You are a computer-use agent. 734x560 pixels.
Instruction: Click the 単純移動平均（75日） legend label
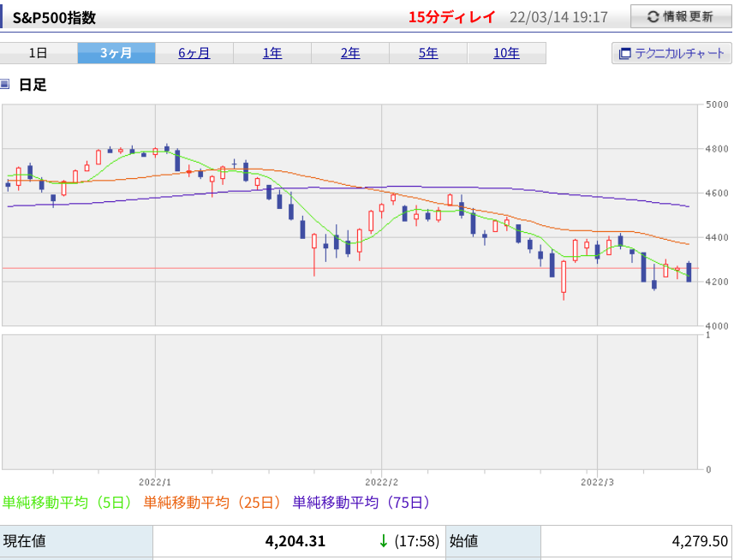coord(361,503)
